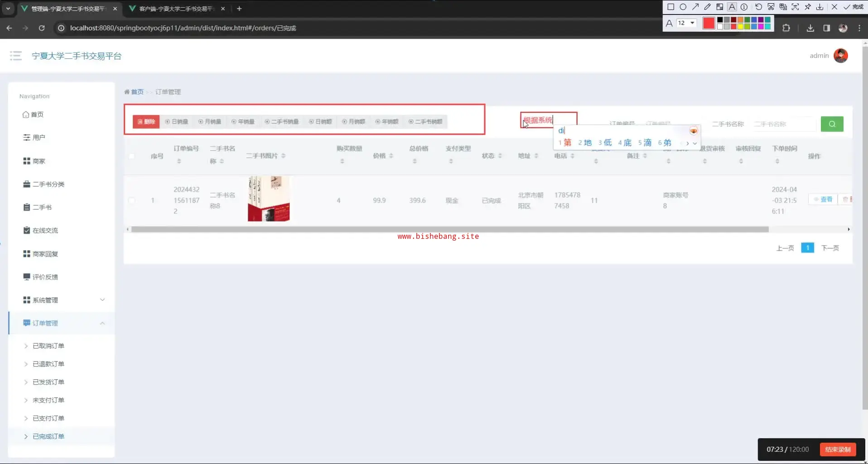Pin the screenshot to screen
The image size is (868, 464).
(808, 7)
